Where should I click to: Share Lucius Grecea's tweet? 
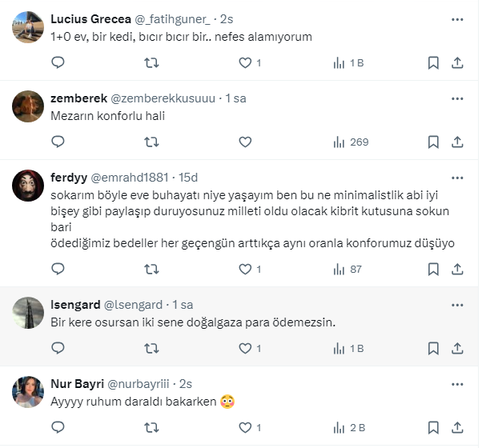pos(457,62)
